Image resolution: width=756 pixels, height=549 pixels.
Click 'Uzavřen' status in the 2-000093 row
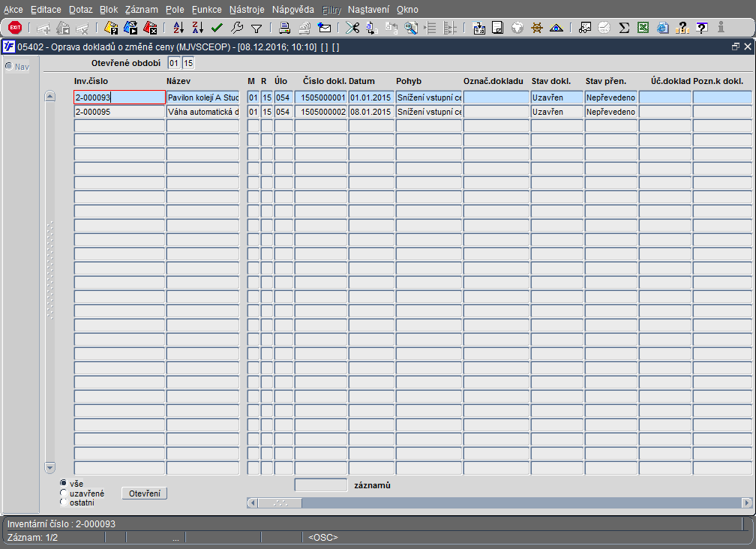pyautogui.click(x=556, y=97)
